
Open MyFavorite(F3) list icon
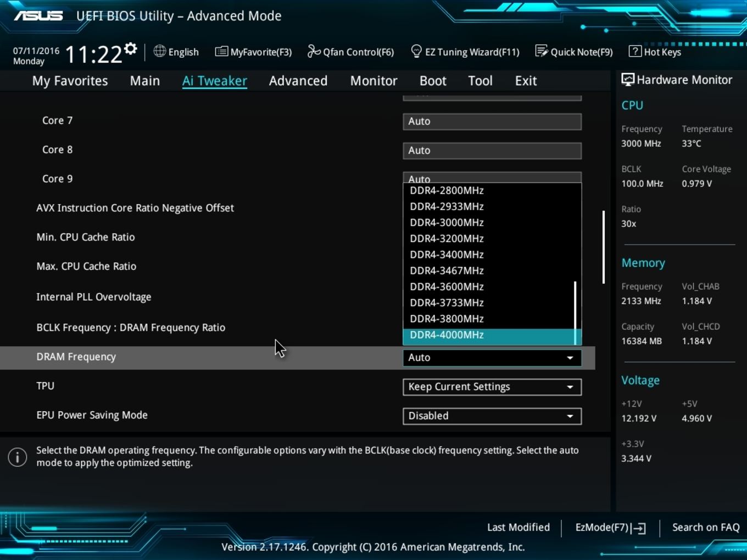[221, 52]
